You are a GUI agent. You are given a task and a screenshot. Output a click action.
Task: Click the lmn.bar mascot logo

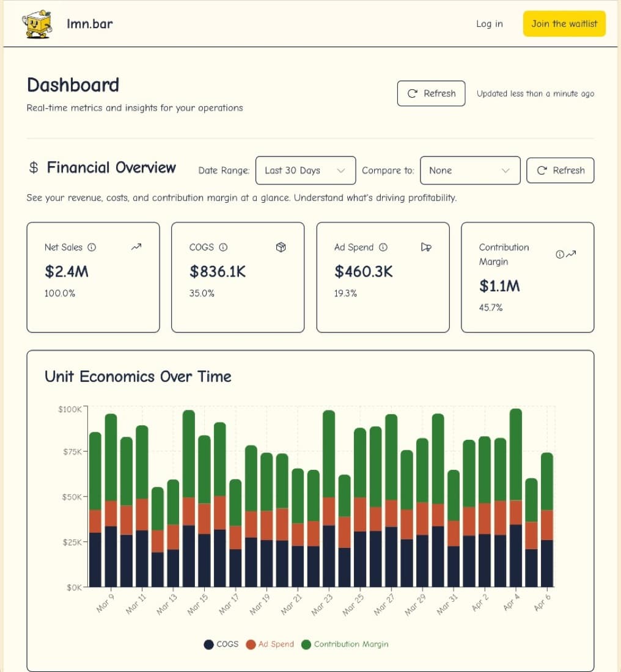coord(37,24)
